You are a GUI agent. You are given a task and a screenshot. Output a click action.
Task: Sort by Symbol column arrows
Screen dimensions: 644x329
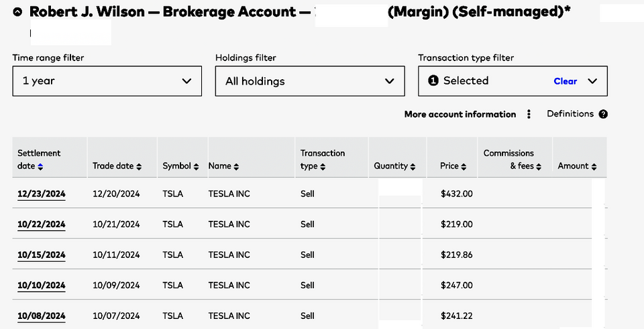(x=196, y=167)
